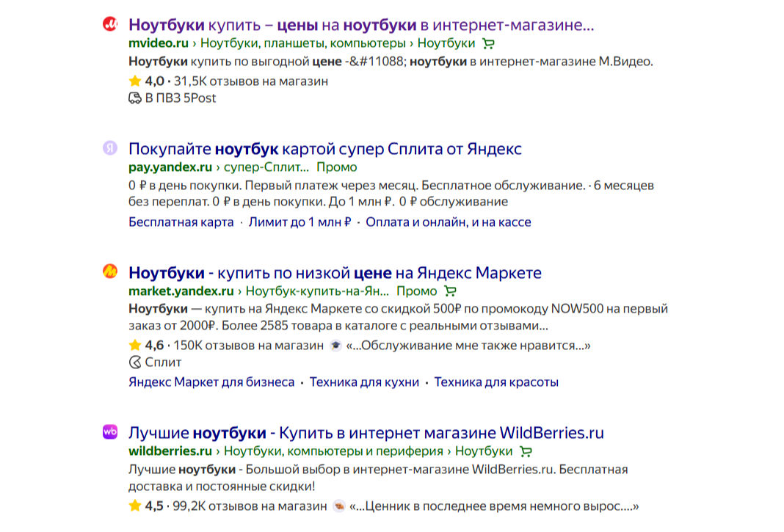Follow the Лимит до 1 млн ₽ sitelink

pos(300,222)
